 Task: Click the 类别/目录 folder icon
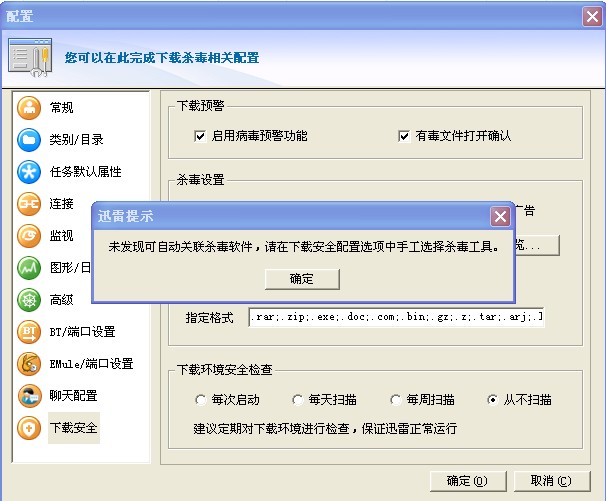[29, 140]
